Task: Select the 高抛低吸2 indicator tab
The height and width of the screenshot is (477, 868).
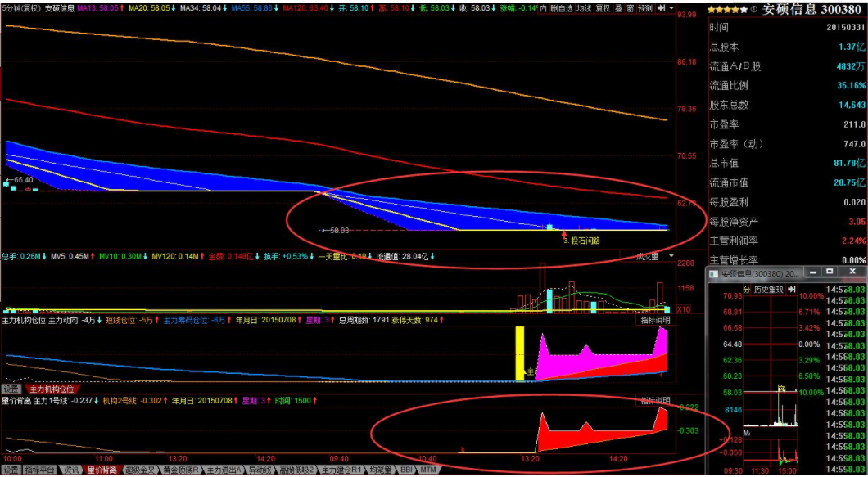Action: (296, 470)
